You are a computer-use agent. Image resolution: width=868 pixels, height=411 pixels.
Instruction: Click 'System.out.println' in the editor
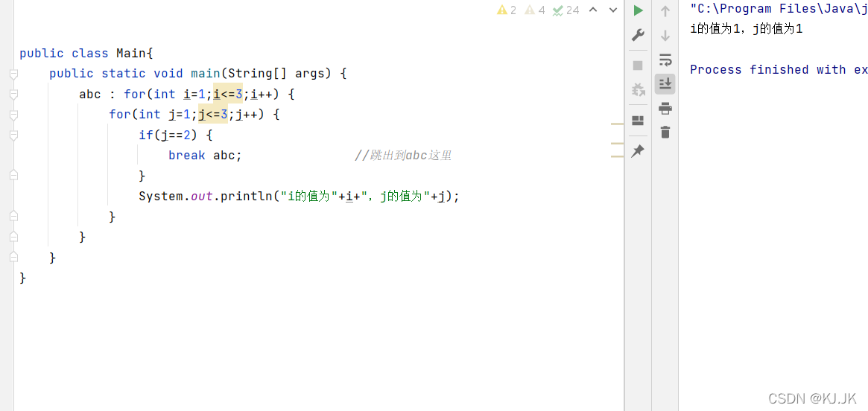click(206, 197)
